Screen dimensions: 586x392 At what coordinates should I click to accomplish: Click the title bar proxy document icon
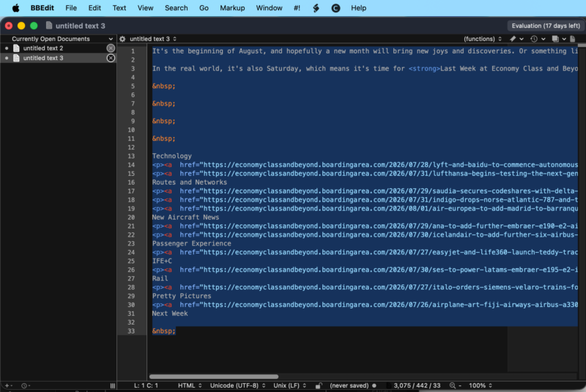pos(48,26)
